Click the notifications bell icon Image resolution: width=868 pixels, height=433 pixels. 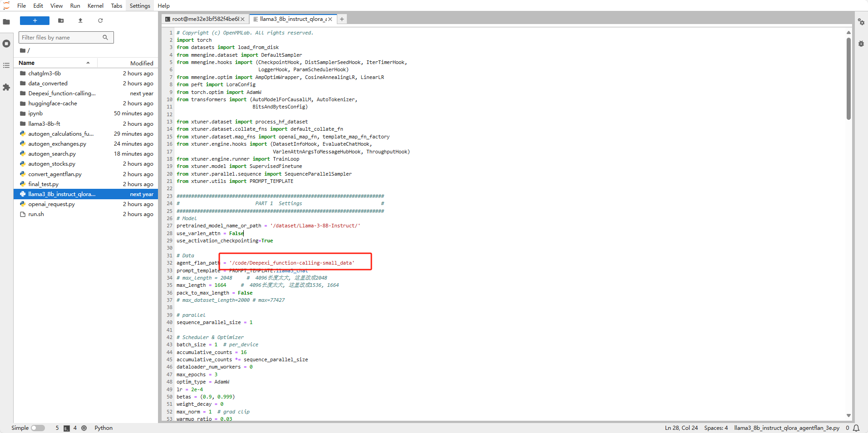[x=856, y=428]
